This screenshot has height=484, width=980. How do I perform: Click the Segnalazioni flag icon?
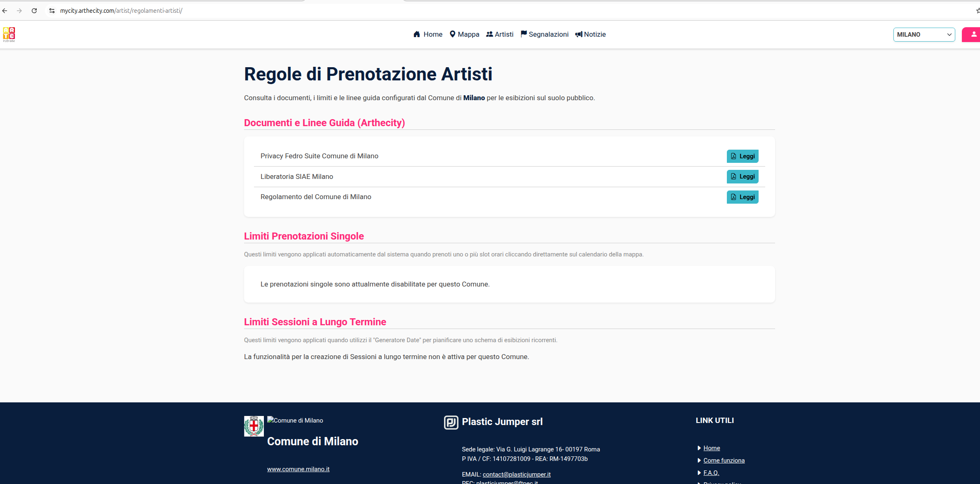click(524, 34)
